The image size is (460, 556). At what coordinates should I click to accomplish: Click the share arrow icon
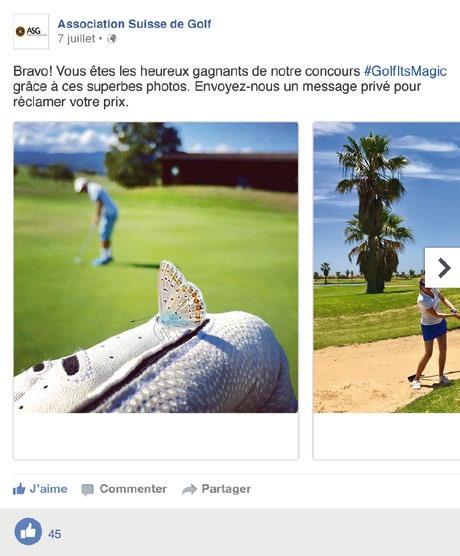[x=189, y=489]
